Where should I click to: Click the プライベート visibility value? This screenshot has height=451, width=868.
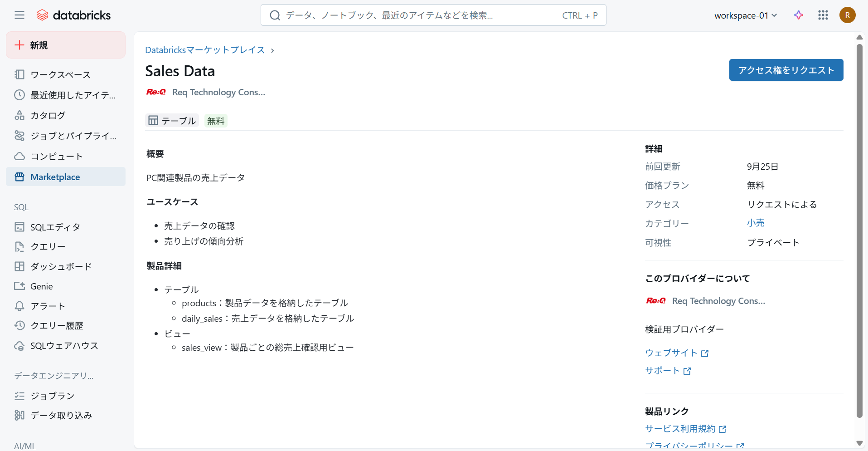coord(773,242)
